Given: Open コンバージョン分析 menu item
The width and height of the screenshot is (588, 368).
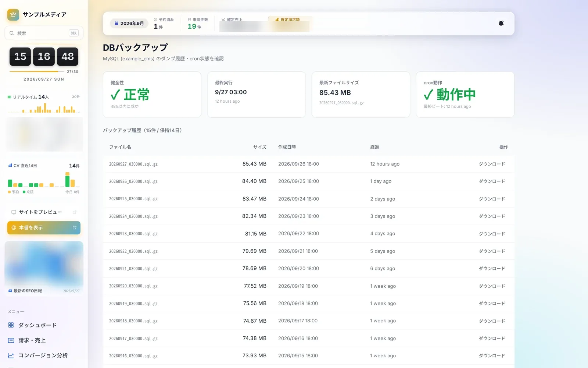Looking at the screenshot, I should coord(44,355).
